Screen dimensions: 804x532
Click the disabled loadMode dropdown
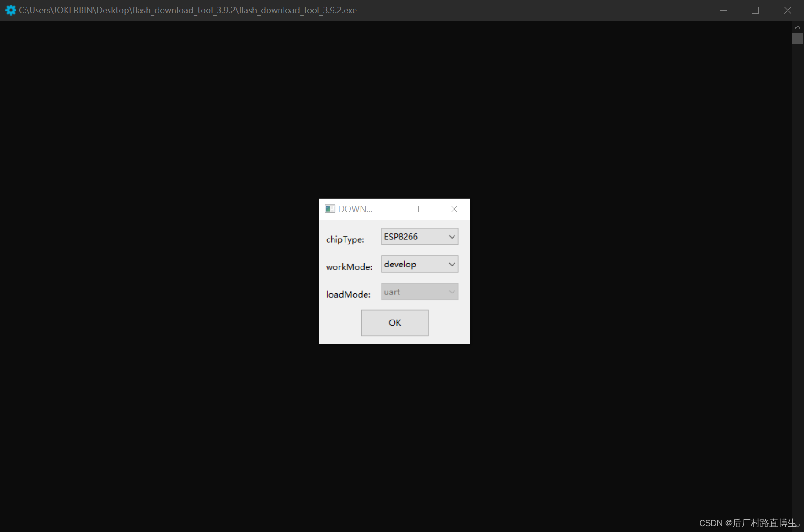click(x=419, y=292)
